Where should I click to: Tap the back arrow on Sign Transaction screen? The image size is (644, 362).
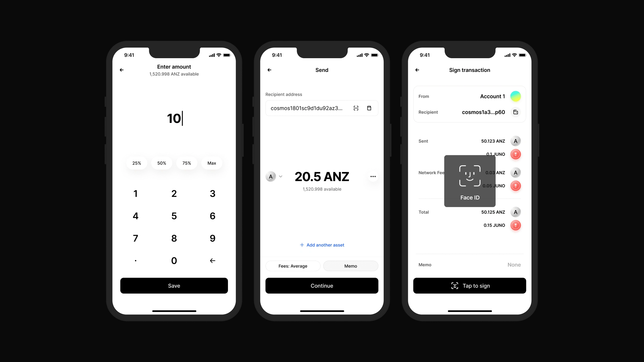pyautogui.click(x=417, y=70)
